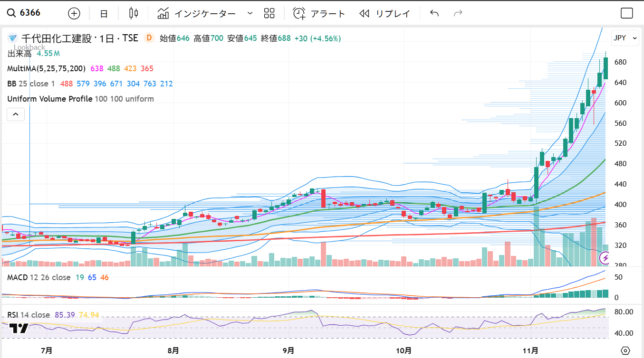Viewport: 644px width, 358px height.
Task: Start リプレイ bar replay mode
Action: click(x=384, y=13)
